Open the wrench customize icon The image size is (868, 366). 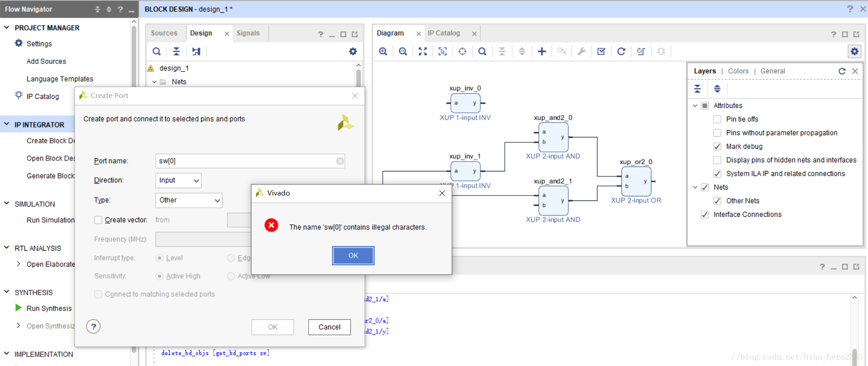tap(582, 51)
